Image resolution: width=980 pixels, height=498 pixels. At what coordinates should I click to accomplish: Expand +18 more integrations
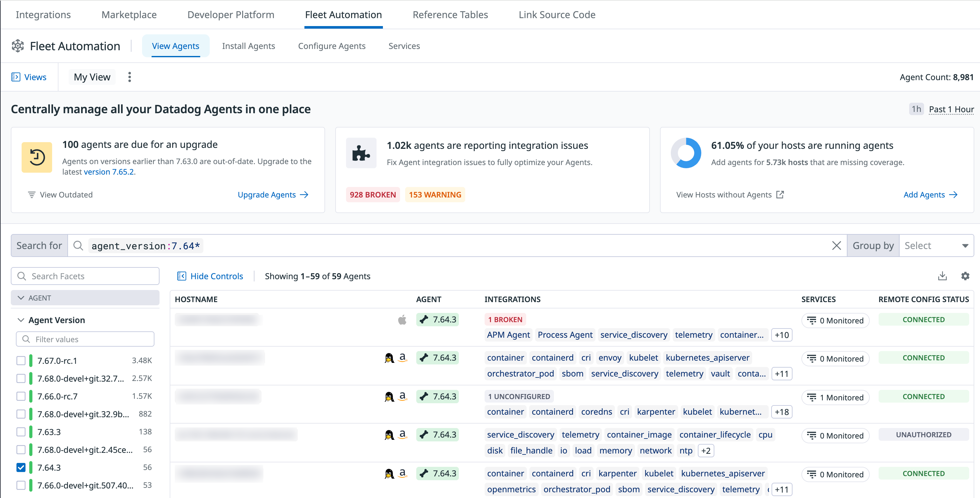click(x=781, y=412)
